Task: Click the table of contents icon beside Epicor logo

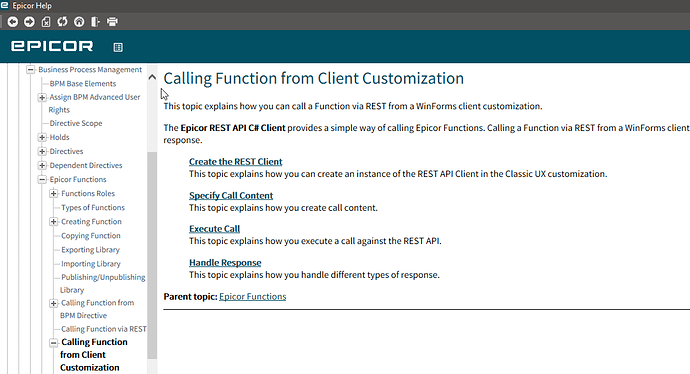Action: pos(118,47)
